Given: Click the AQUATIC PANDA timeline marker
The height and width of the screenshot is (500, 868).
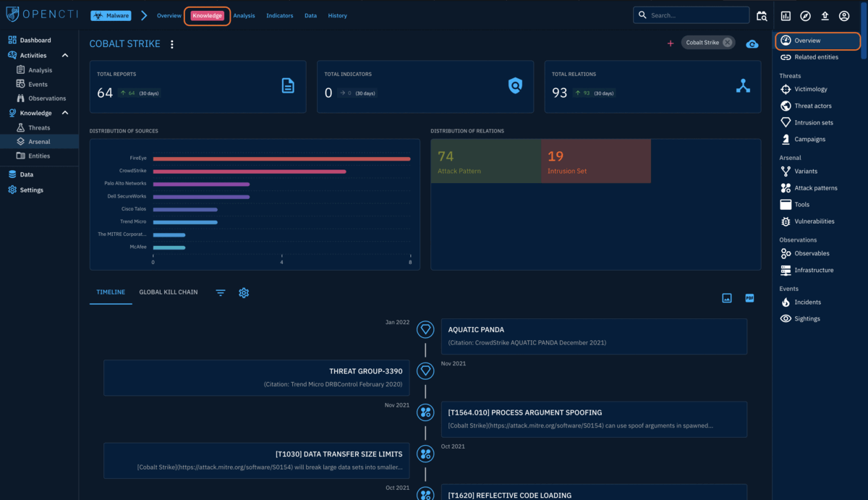Looking at the screenshot, I should click(426, 330).
